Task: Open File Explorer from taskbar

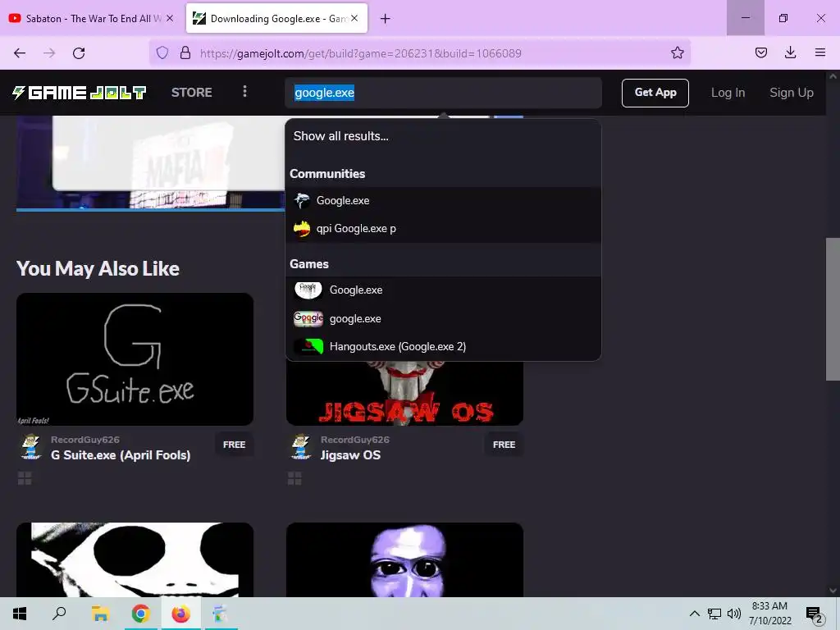Action: point(100,614)
